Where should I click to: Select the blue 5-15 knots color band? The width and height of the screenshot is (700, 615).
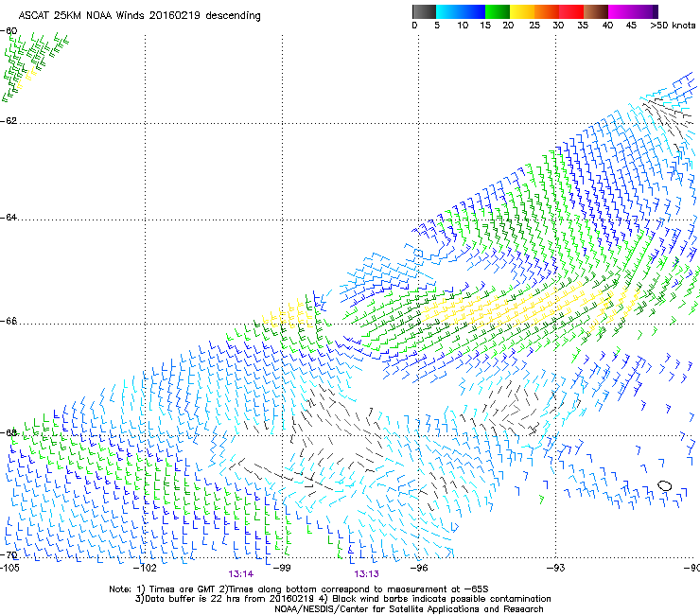click(x=461, y=11)
